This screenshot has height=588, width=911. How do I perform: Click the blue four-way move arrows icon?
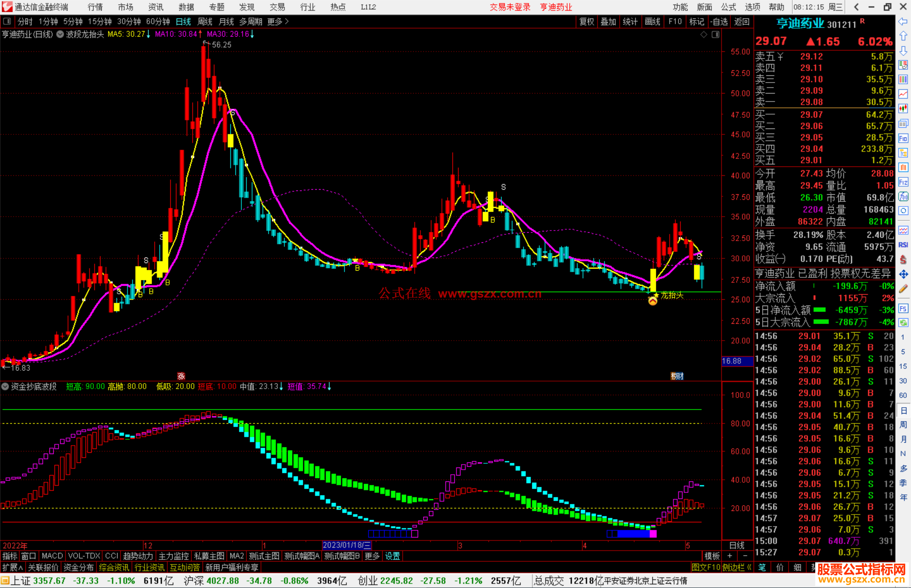(x=903, y=274)
